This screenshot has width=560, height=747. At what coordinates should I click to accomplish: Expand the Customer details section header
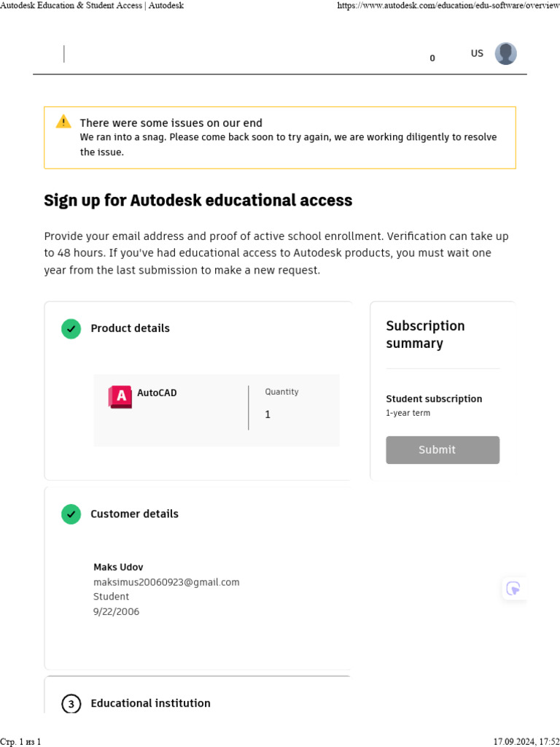pyautogui.click(x=134, y=514)
